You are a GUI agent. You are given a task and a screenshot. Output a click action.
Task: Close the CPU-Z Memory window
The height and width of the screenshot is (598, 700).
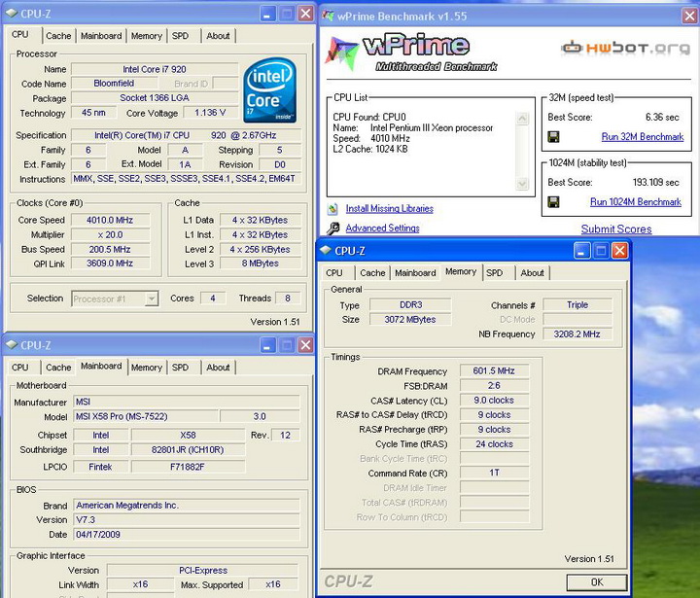[619, 251]
